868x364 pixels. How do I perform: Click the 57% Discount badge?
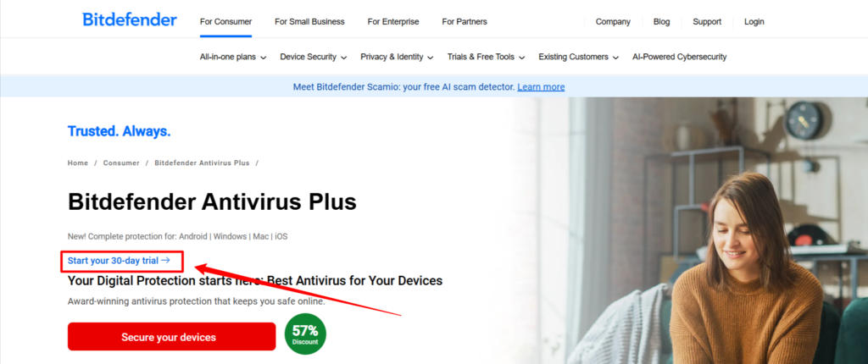click(x=305, y=334)
